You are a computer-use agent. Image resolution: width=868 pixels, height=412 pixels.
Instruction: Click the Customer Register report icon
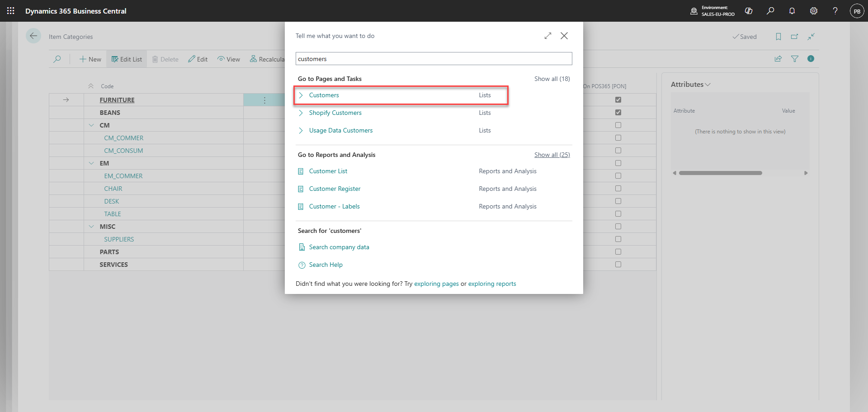click(x=301, y=189)
